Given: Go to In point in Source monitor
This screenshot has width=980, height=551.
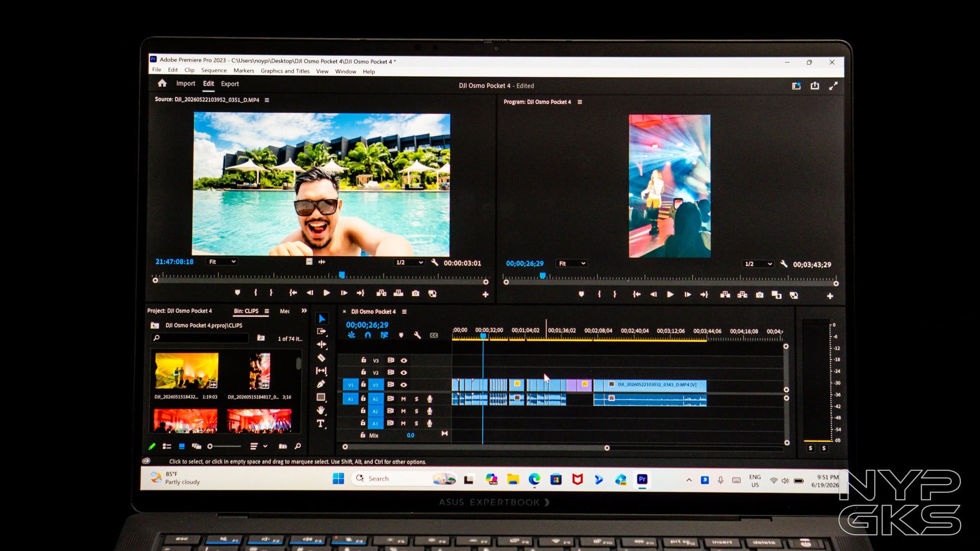Looking at the screenshot, I should coord(293,293).
